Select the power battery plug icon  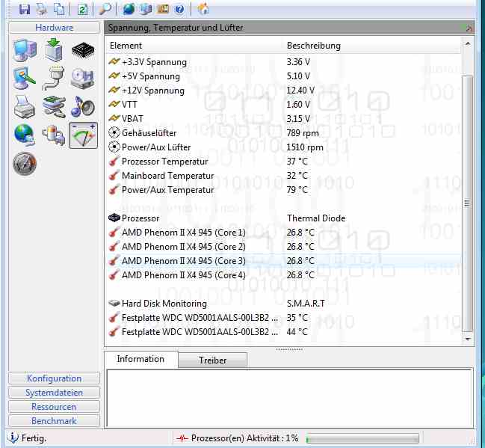pos(54,135)
